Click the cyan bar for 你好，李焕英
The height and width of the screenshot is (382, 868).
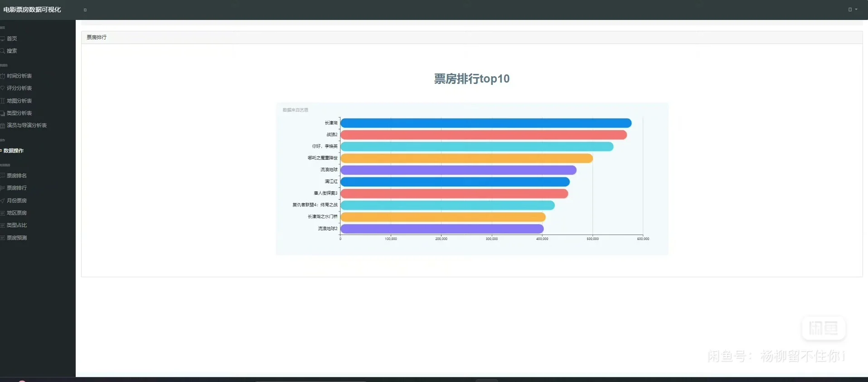477,147
